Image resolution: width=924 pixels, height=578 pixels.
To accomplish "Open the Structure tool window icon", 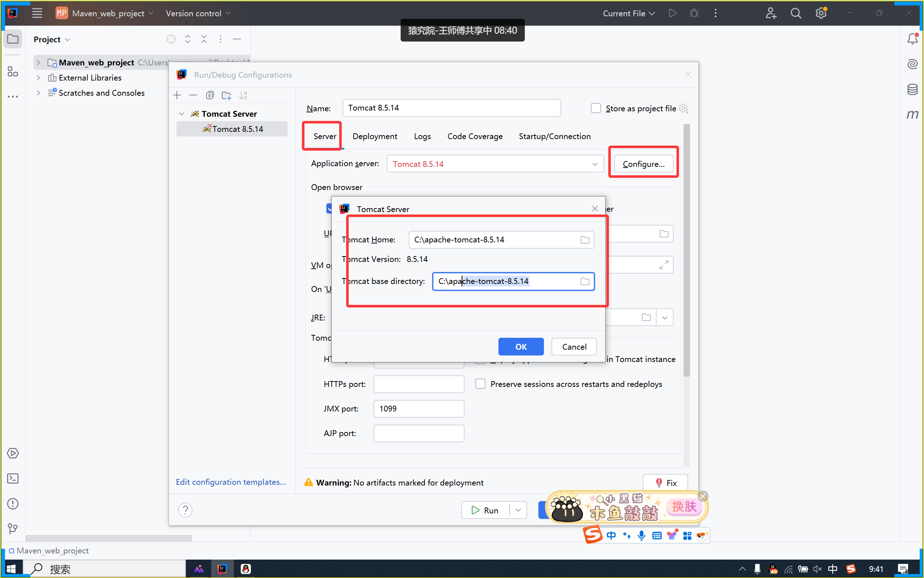I will (x=13, y=72).
